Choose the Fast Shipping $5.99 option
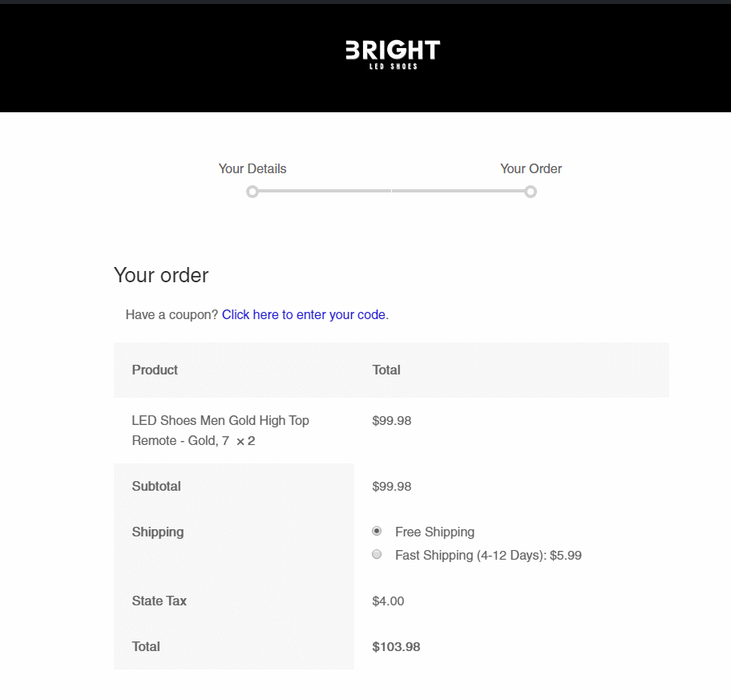The width and height of the screenshot is (731, 700). pos(377,555)
